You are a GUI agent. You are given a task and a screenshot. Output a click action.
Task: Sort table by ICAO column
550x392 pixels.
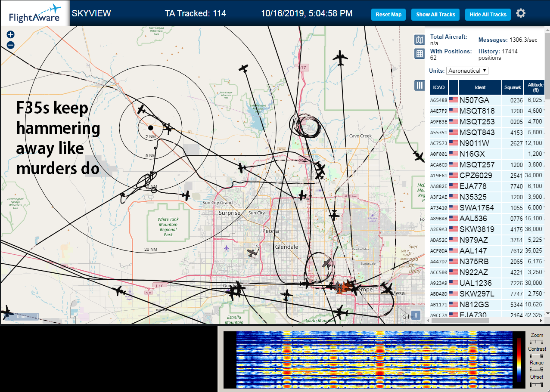click(439, 87)
